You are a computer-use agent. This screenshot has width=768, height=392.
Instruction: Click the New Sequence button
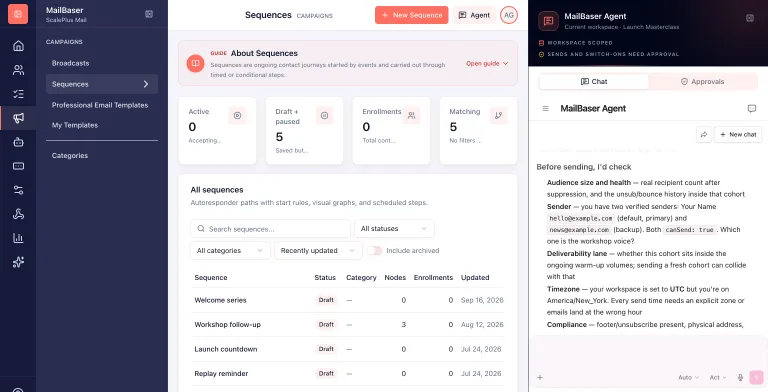411,15
